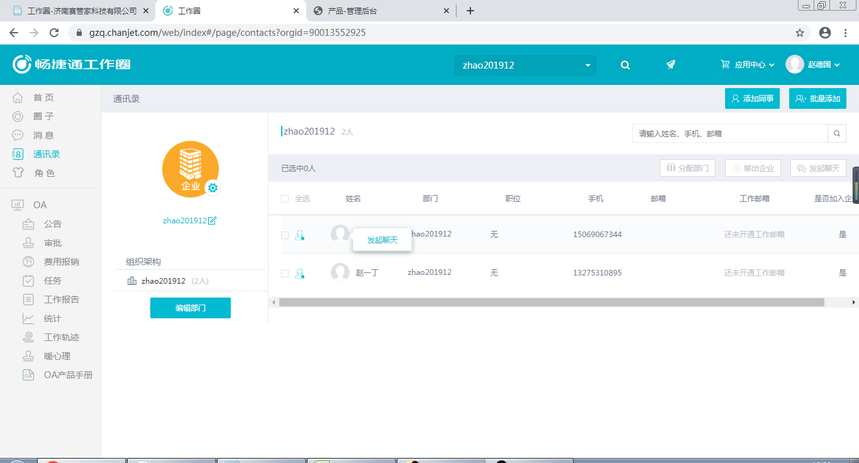Click 批量添加 button

pyautogui.click(x=817, y=99)
